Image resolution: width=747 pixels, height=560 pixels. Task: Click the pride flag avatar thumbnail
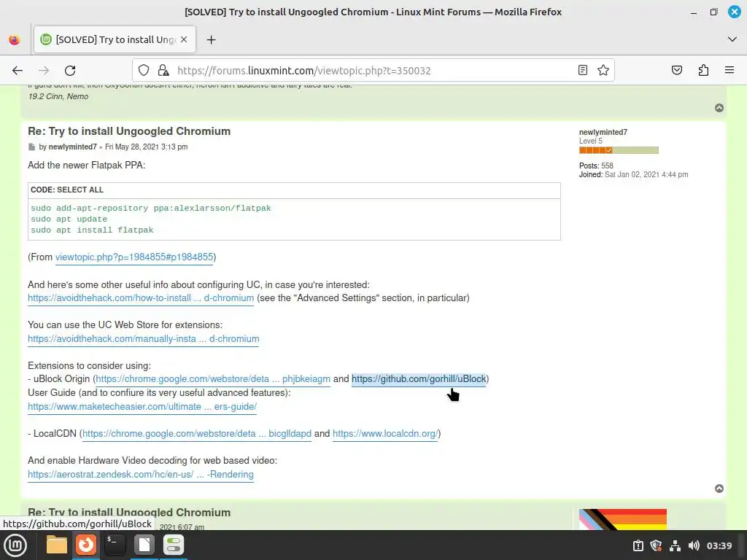(x=623, y=519)
